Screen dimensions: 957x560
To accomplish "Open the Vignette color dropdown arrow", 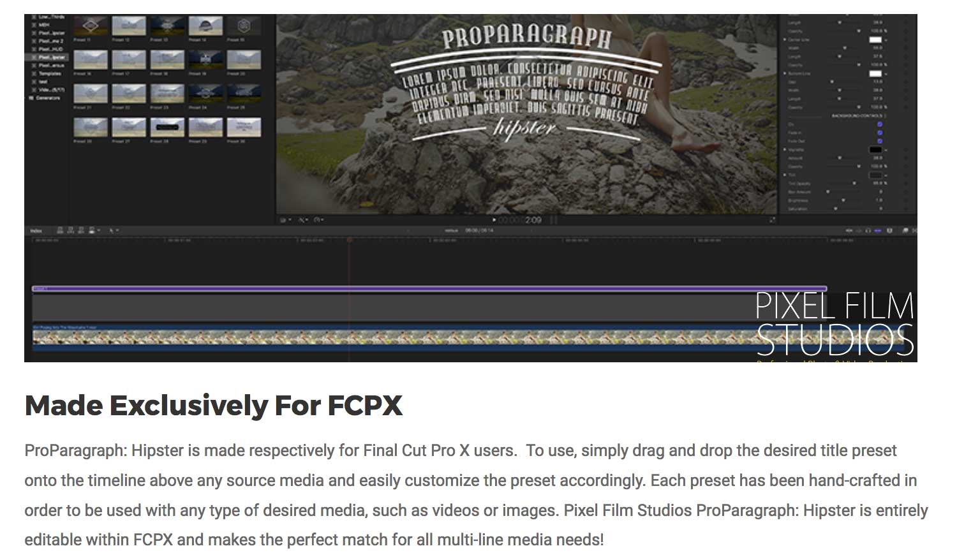I will coord(886,151).
